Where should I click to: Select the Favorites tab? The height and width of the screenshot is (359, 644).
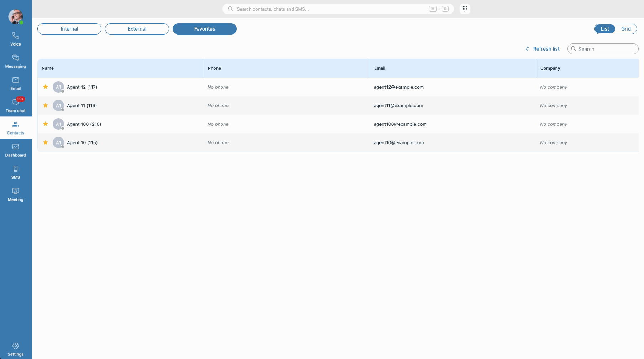pyautogui.click(x=205, y=29)
